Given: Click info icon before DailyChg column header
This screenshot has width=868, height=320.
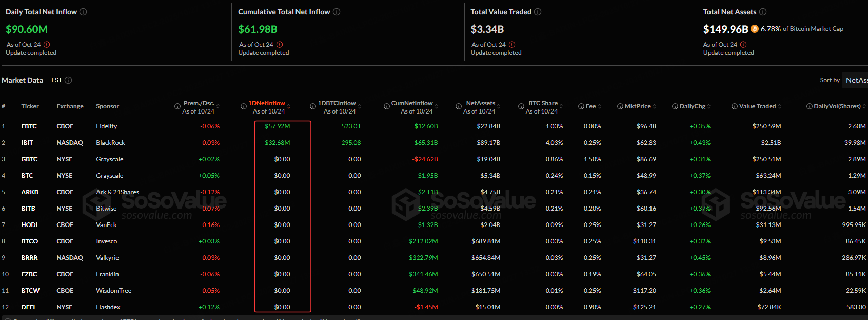Looking at the screenshot, I should [x=675, y=106].
